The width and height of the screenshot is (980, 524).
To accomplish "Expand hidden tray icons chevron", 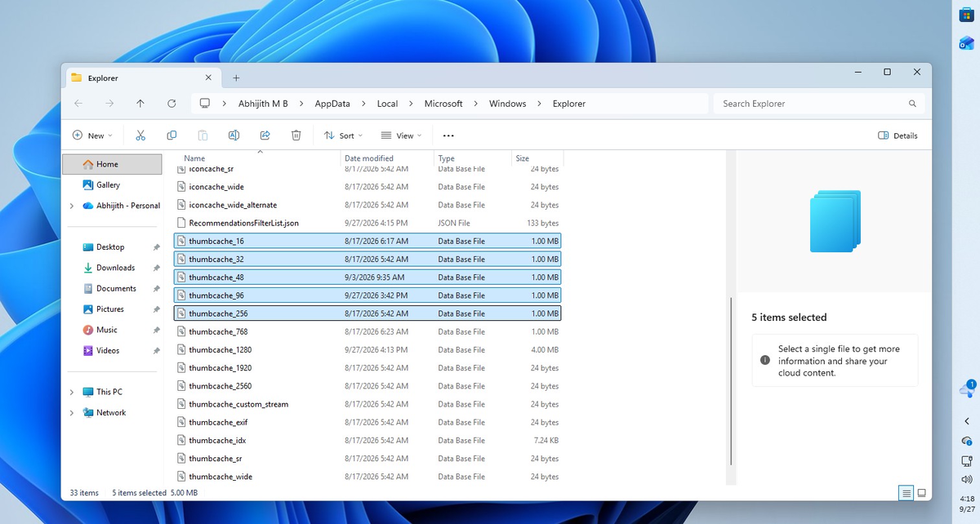I will [967, 421].
